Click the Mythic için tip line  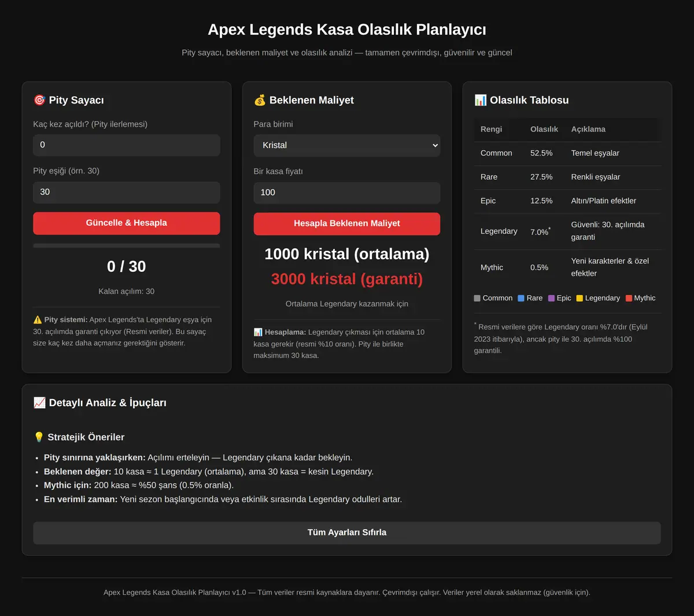coord(139,485)
